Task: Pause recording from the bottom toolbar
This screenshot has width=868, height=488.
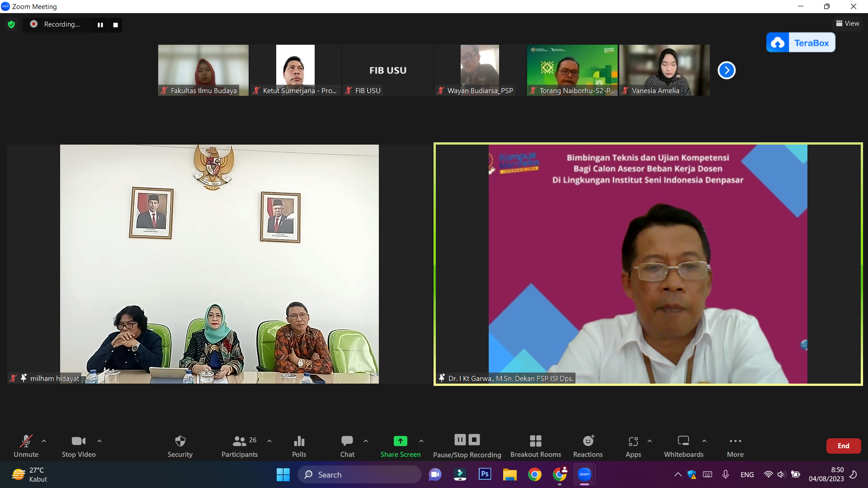Action: (460, 440)
